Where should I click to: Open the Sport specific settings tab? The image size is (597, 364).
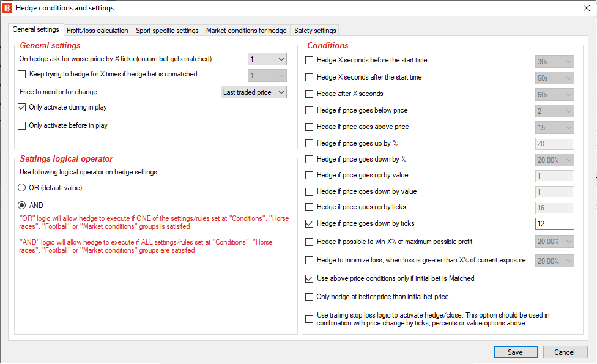pyautogui.click(x=167, y=31)
